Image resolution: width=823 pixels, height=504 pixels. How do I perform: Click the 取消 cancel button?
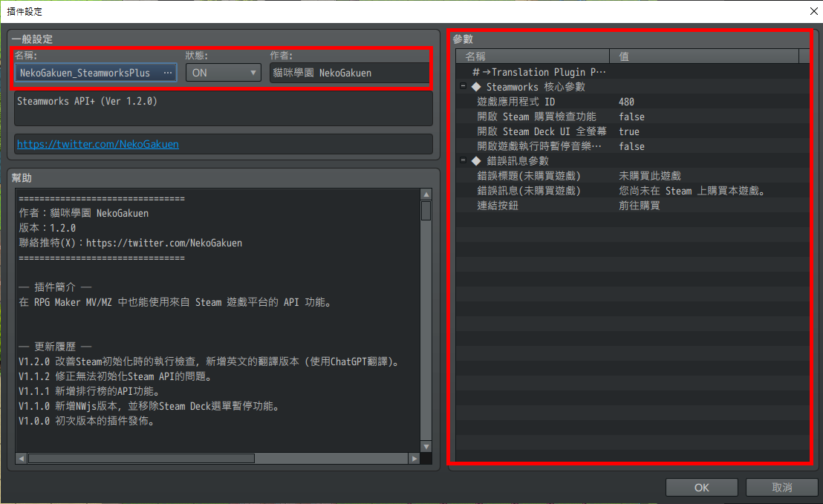[x=782, y=487]
